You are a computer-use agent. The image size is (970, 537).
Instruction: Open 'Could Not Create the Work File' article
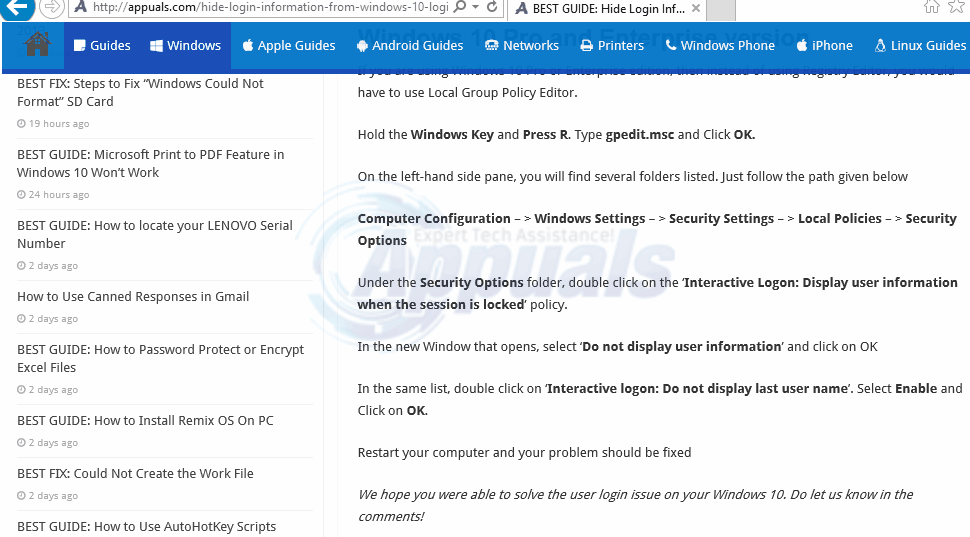(135, 473)
